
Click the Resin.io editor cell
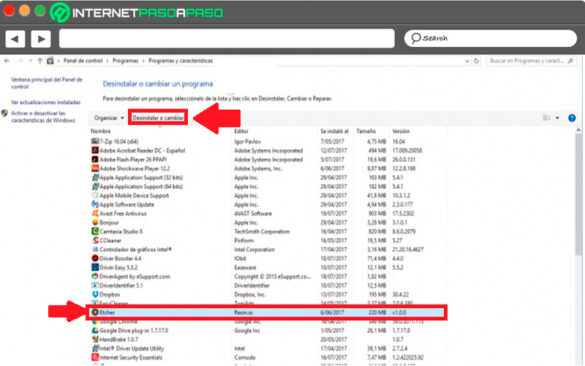(244, 312)
